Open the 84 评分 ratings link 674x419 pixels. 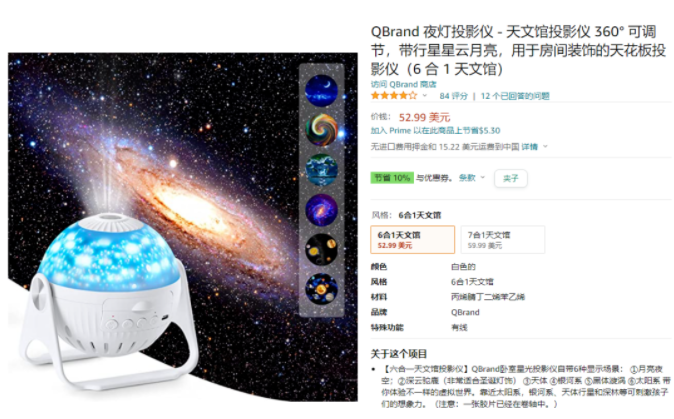[453, 96]
